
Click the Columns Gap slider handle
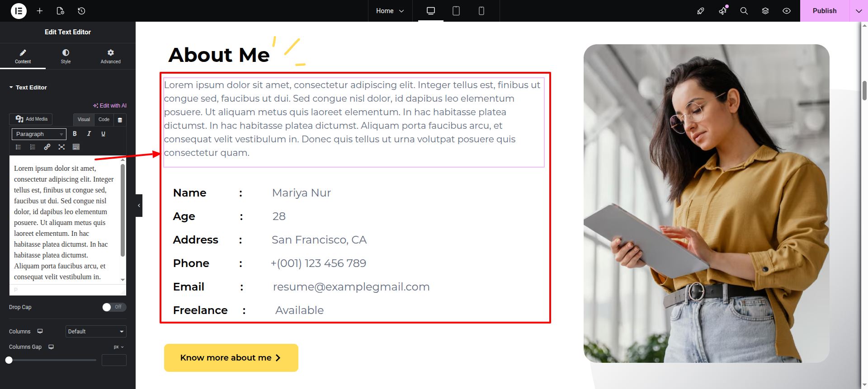coord(9,360)
